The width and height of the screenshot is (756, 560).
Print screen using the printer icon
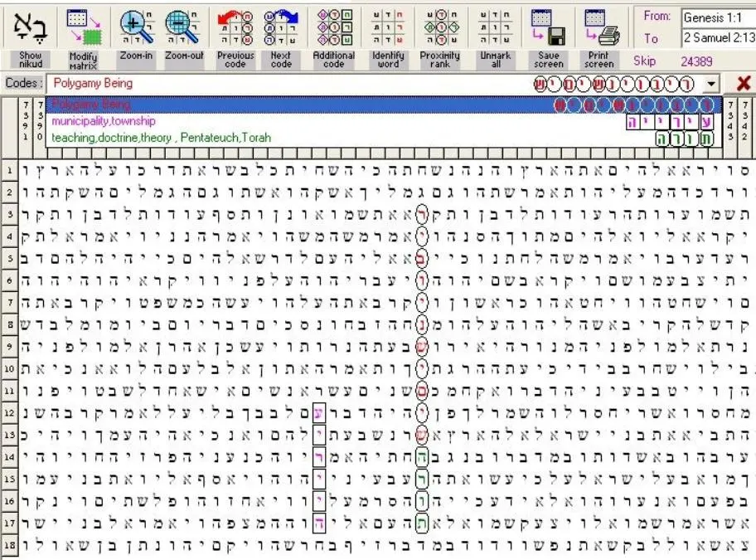(x=599, y=39)
